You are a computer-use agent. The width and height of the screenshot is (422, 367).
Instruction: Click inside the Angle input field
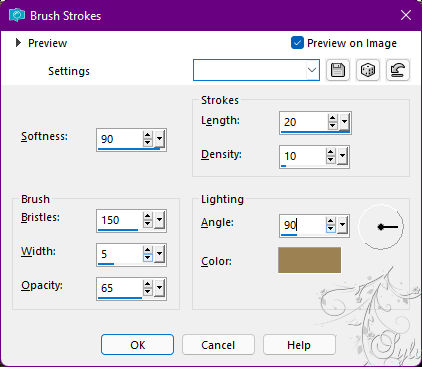point(303,225)
